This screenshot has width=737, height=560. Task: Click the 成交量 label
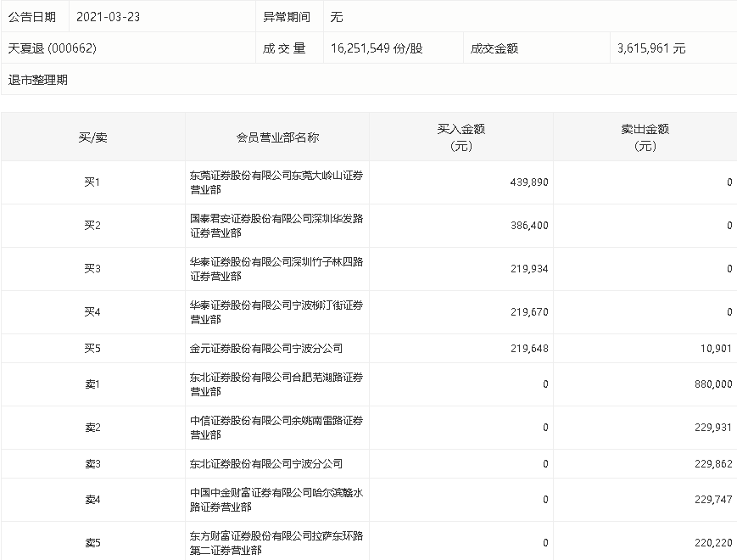[x=284, y=48]
